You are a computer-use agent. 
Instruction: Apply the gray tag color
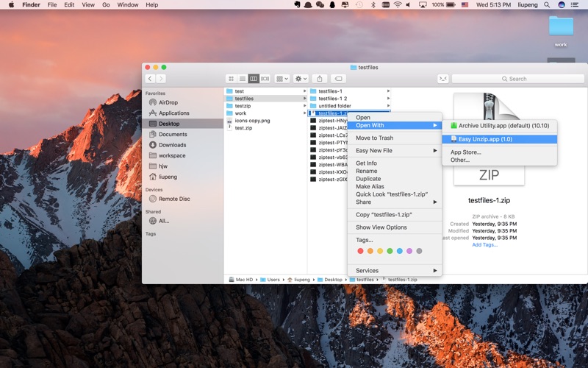(419, 251)
